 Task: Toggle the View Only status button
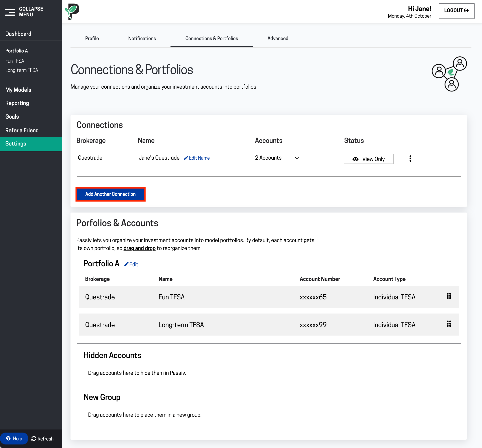click(x=368, y=159)
